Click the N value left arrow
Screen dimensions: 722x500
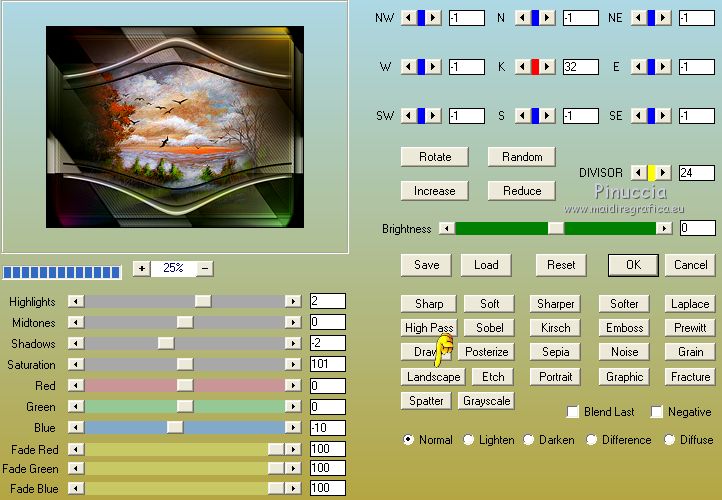pos(522,18)
